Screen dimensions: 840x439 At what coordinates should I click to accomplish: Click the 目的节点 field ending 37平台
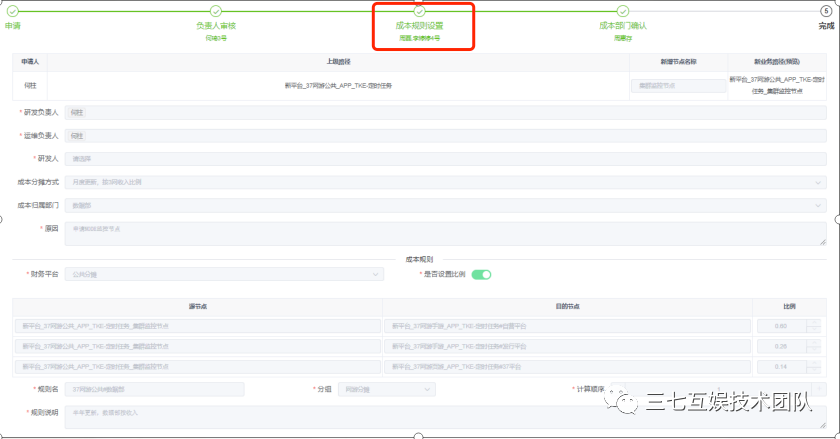(567, 367)
